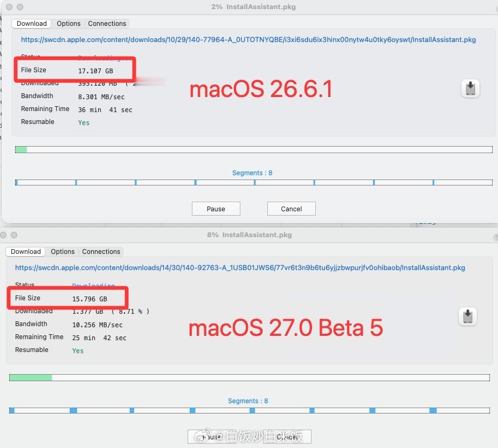Open the swcdn link ending 140-77964 InstallAssistant.pkg
498x448 pixels.
pos(248,40)
